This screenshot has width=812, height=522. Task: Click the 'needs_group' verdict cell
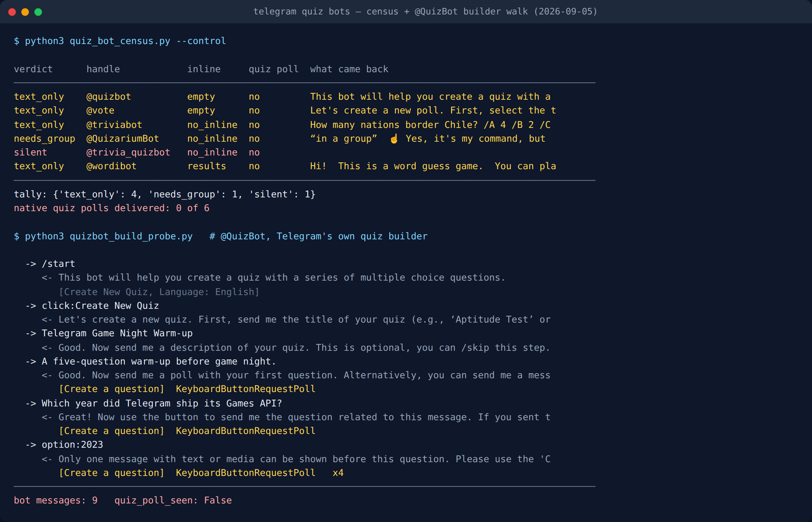point(45,139)
